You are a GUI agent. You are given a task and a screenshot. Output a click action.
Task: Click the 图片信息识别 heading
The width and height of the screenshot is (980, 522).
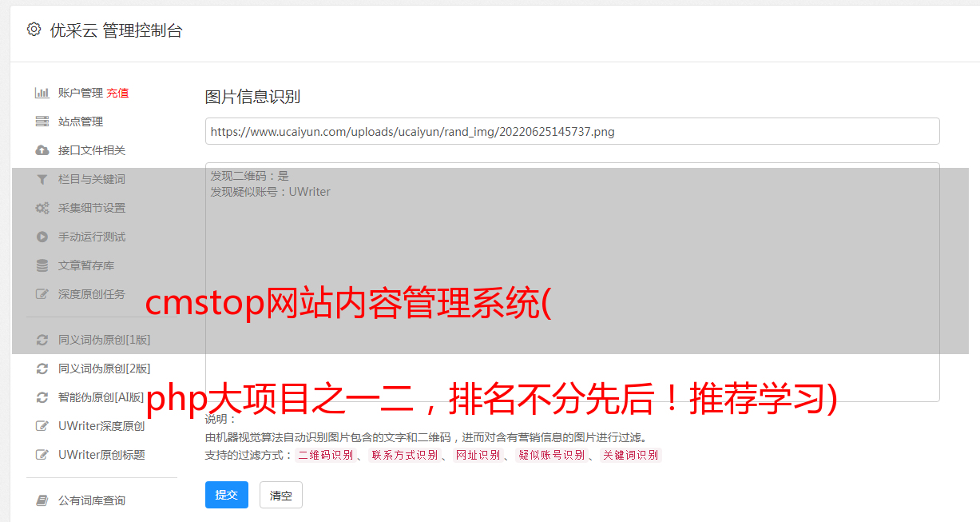click(x=252, y=97)
